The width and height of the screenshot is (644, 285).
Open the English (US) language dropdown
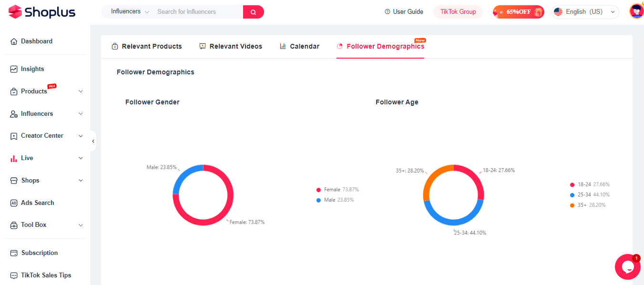pyautogui.click(x=585, y=12)
